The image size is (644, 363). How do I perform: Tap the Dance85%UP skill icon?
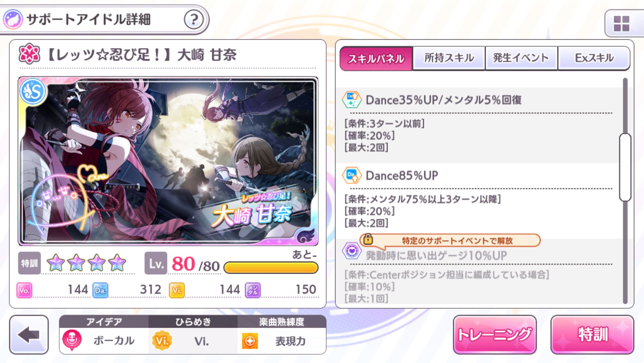coord(352,175)
